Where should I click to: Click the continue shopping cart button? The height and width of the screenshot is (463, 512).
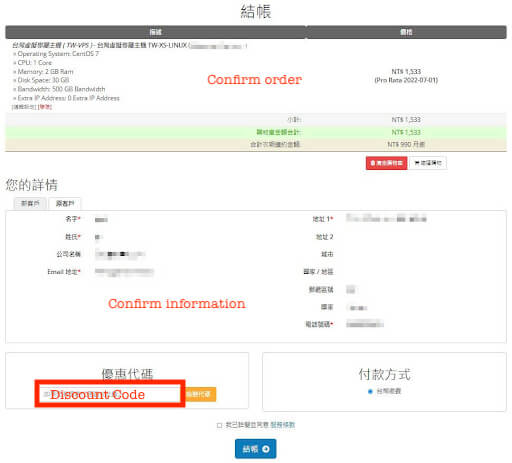(428, 163)
